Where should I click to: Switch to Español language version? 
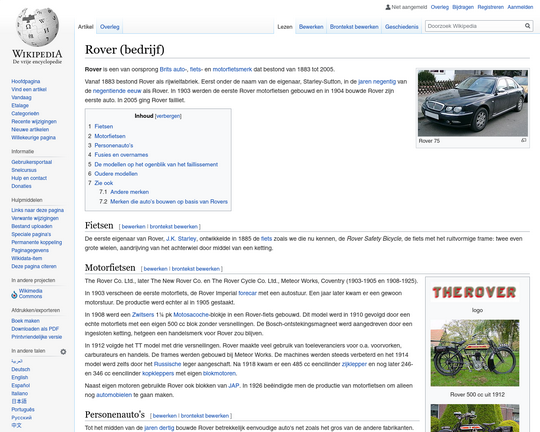[21, 385]
